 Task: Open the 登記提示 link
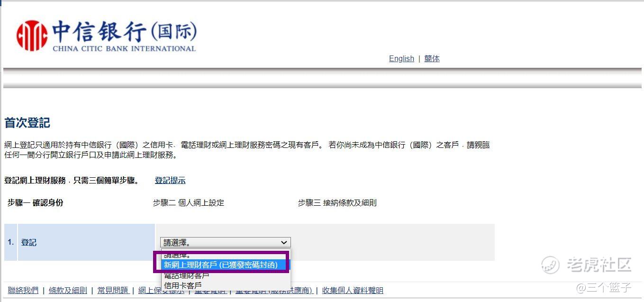(x=170, y=180)
